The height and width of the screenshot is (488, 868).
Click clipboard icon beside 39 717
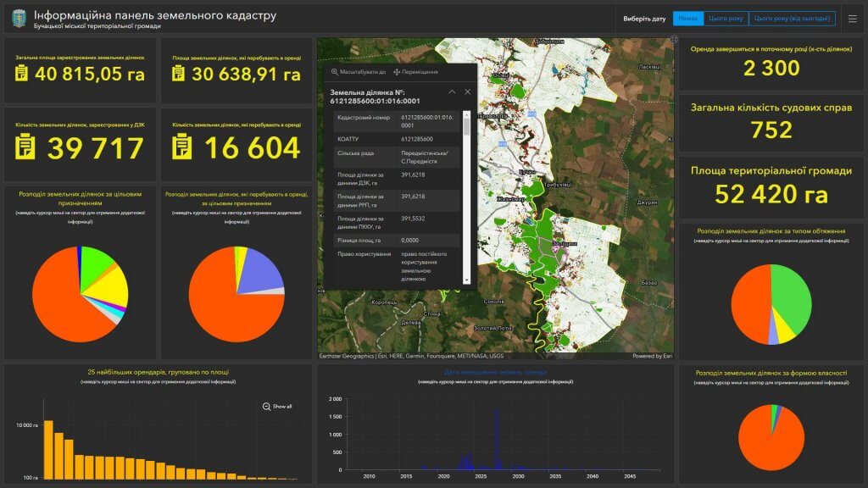[x=25, y=147]
